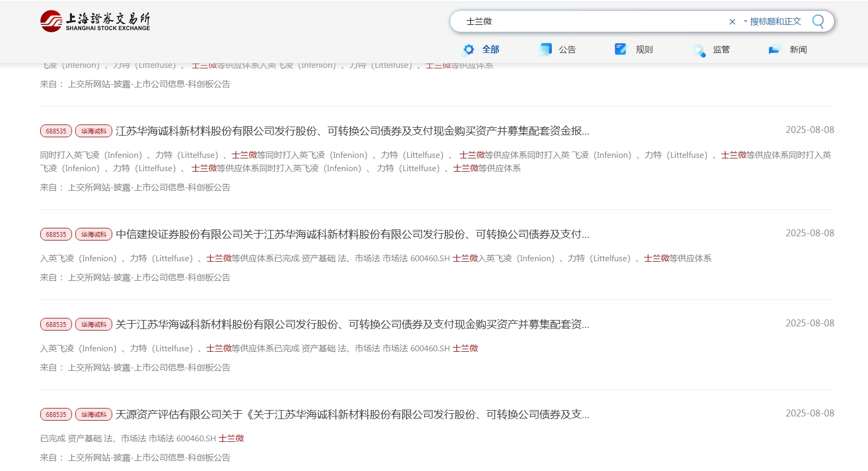Click 688535 tag on 关于江苏华海诚科 result

(x=56, y=324)
